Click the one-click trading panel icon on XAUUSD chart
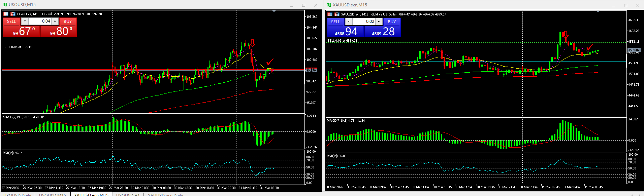Screen dimensions: 644x196 click(x=330, y=14)
